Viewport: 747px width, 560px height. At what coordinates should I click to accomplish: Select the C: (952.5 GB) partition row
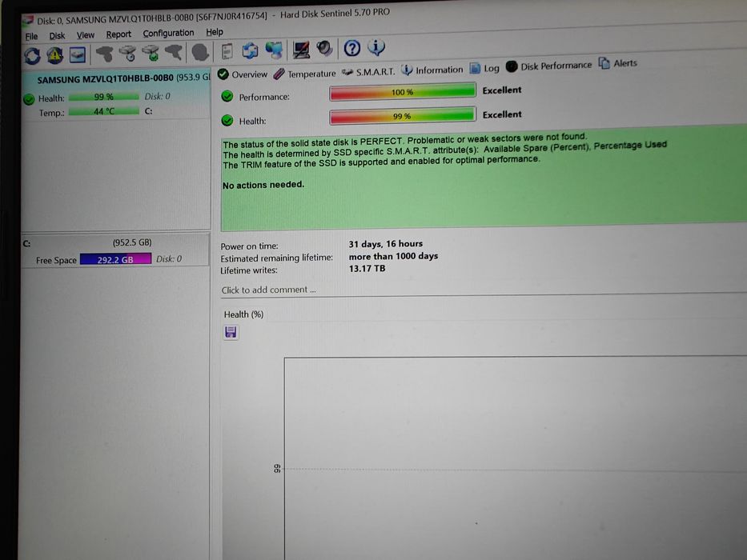point(115,250)
